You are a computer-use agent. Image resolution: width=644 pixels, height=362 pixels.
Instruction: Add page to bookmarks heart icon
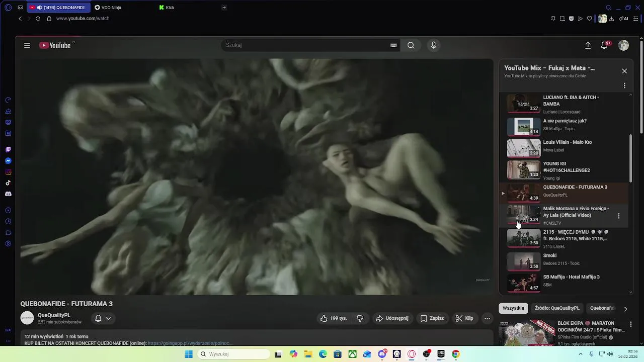tap(589, 19)
